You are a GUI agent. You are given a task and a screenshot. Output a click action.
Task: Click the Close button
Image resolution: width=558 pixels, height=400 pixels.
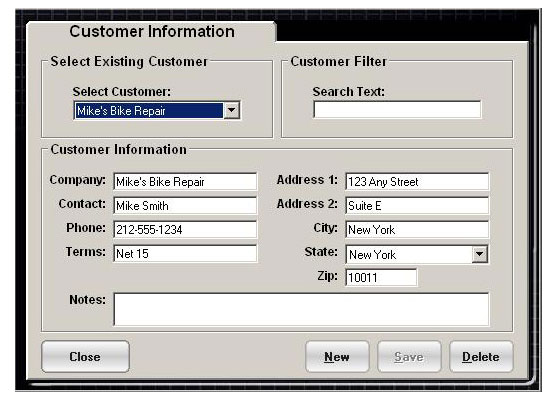pyautogui.click(x=85, y=357)
